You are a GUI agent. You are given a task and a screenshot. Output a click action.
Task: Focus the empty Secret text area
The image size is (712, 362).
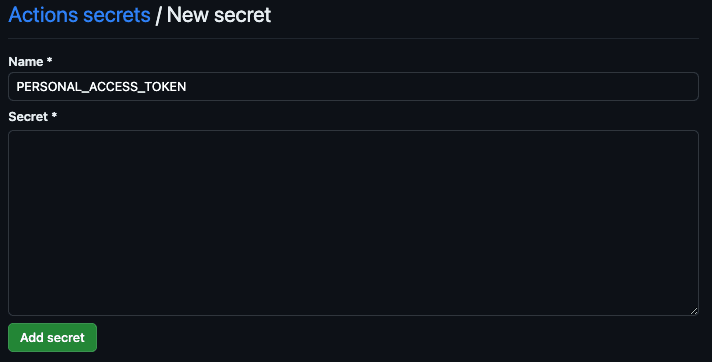coord(353,223)
